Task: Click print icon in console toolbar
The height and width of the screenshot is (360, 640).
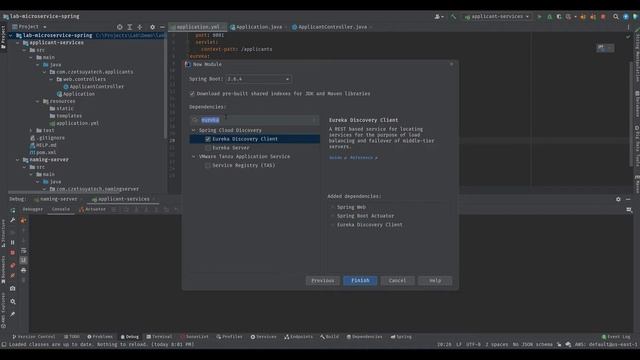Action: click(24, 270)
